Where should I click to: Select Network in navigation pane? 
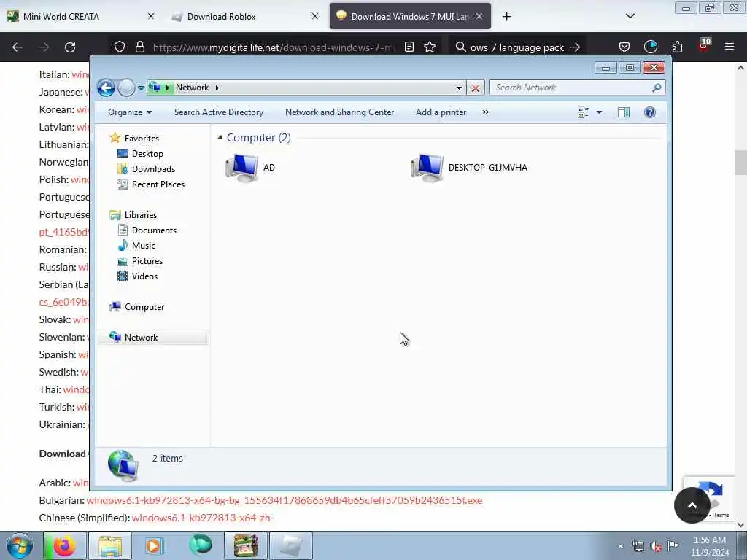point(152,338)
